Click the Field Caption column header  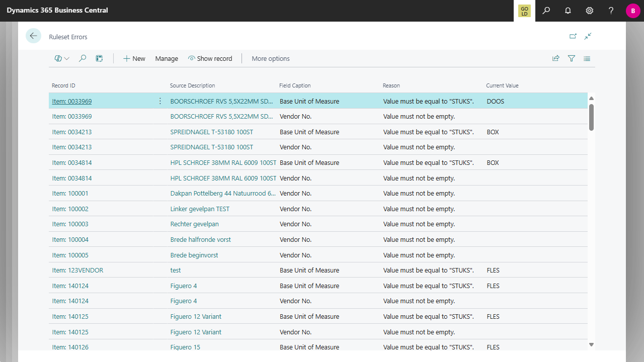point(295,85)
